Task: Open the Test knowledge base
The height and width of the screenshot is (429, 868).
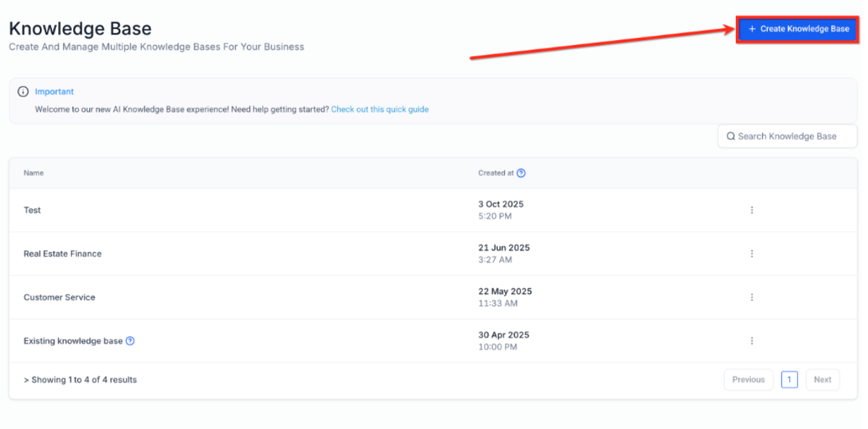Action: 33,210
